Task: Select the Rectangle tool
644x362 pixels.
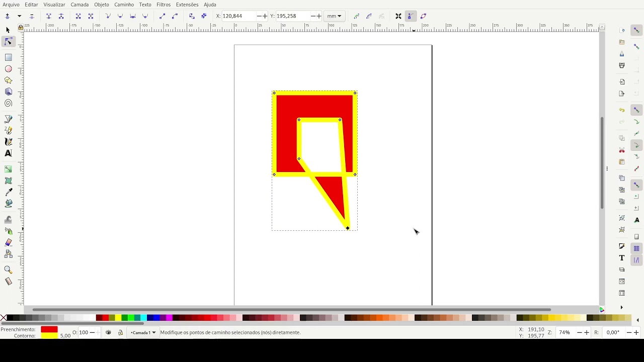Action: pos(8,57)
